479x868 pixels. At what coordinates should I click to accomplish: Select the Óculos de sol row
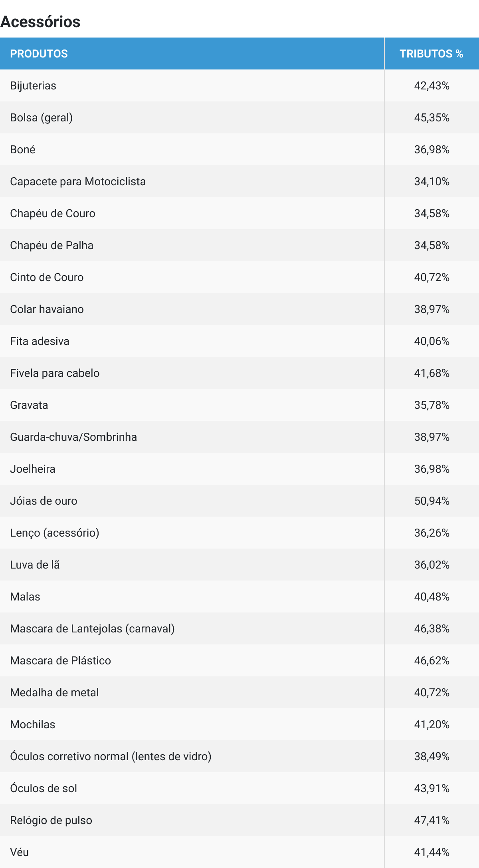[44, 788]
